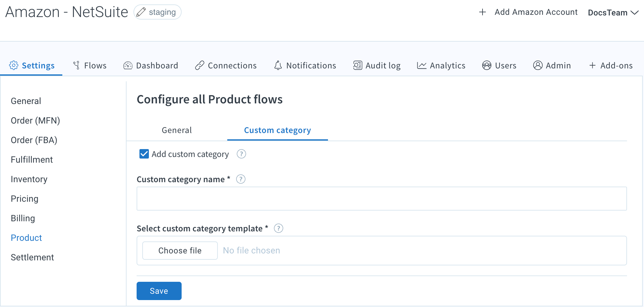Click help icon next to Custom category name

pyautogui.click(x=241, y=179)
